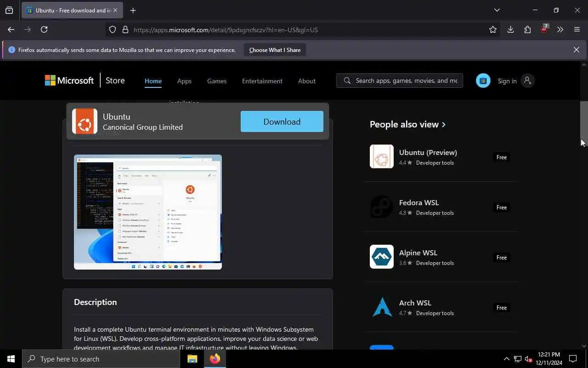Open Firefox downloads panel
Viewport: 588px width, 368px height.
(x=510, y=29)
